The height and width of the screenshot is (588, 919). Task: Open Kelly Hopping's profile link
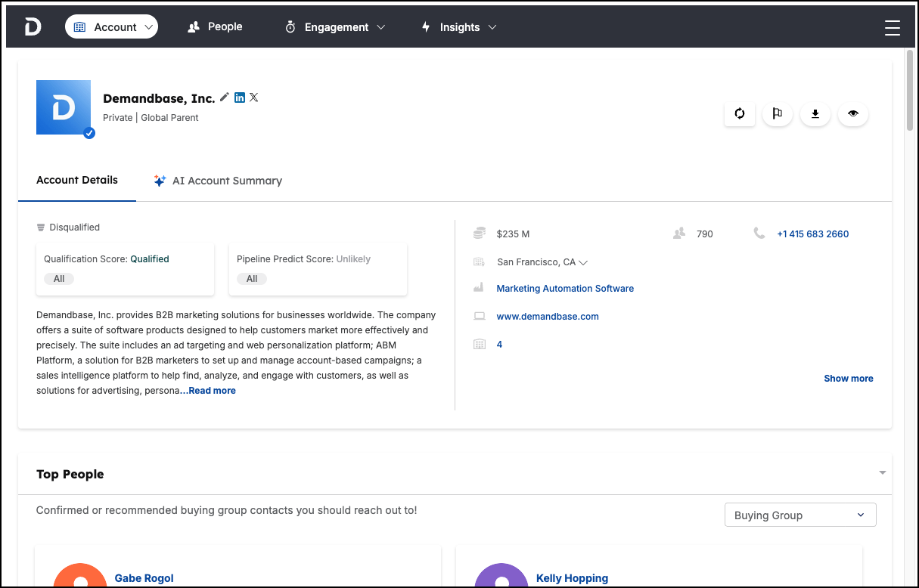(x=572, y=578)
